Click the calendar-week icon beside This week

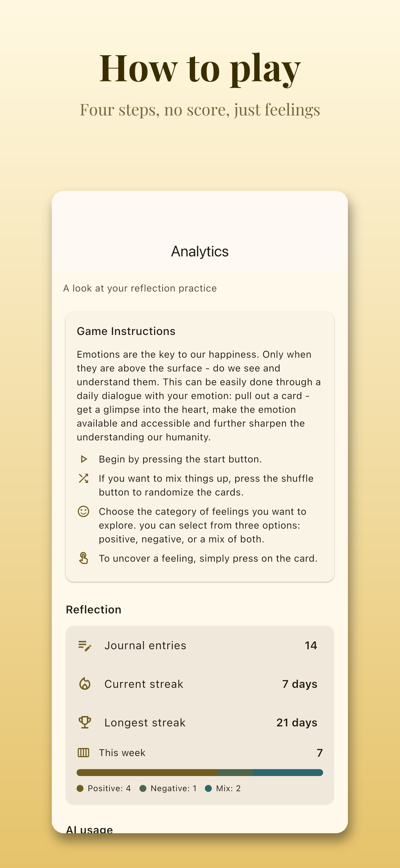pos(83,753)
